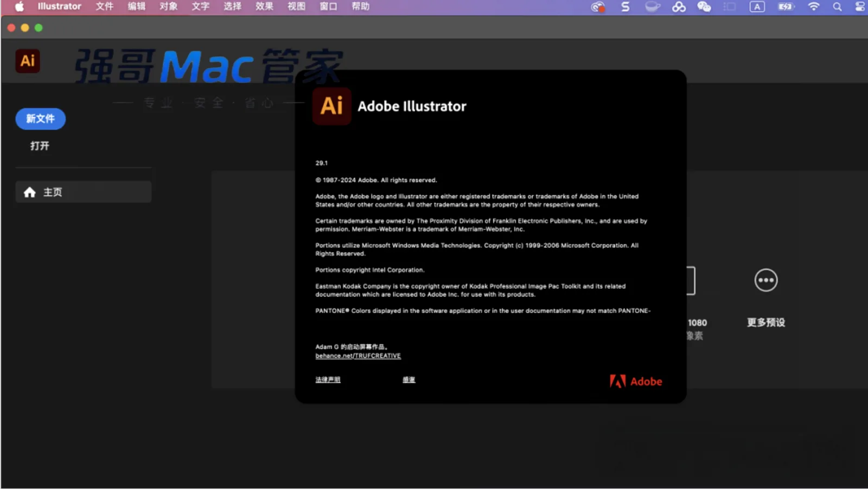Screen dimensions: 868x489
Task: Open the 帮助 menu
Action: coord(360,7)
